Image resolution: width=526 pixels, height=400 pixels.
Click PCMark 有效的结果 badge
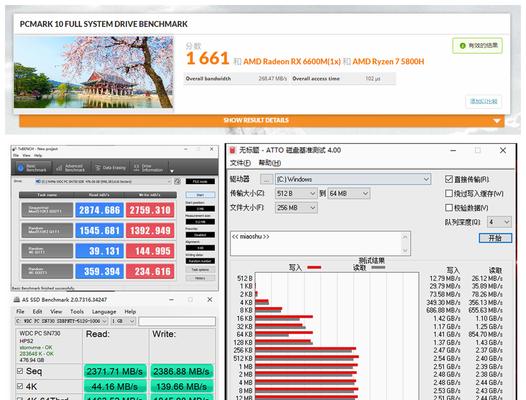477,46
